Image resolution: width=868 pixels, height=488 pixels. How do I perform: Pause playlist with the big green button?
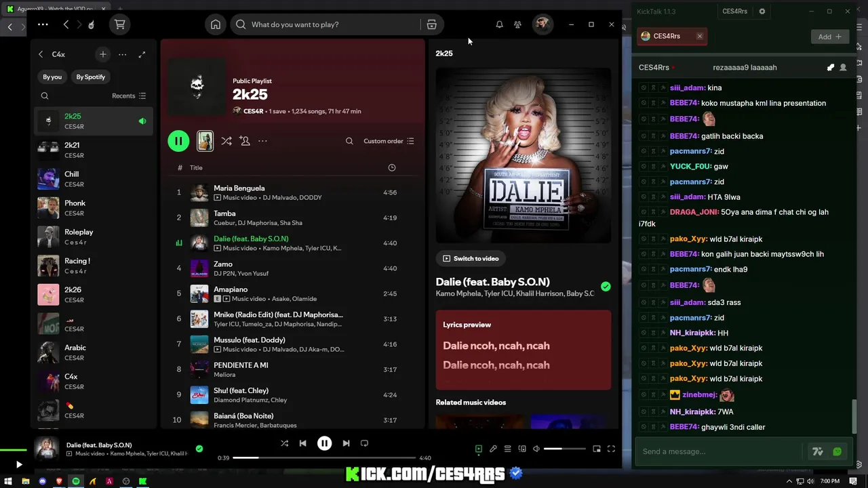click(x=178, y=141)
